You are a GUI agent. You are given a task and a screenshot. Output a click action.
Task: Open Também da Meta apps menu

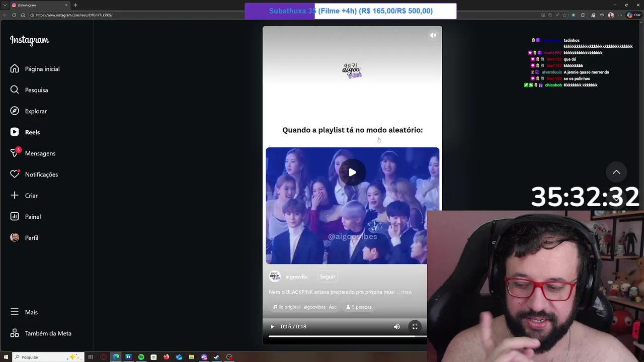point(41,333)
